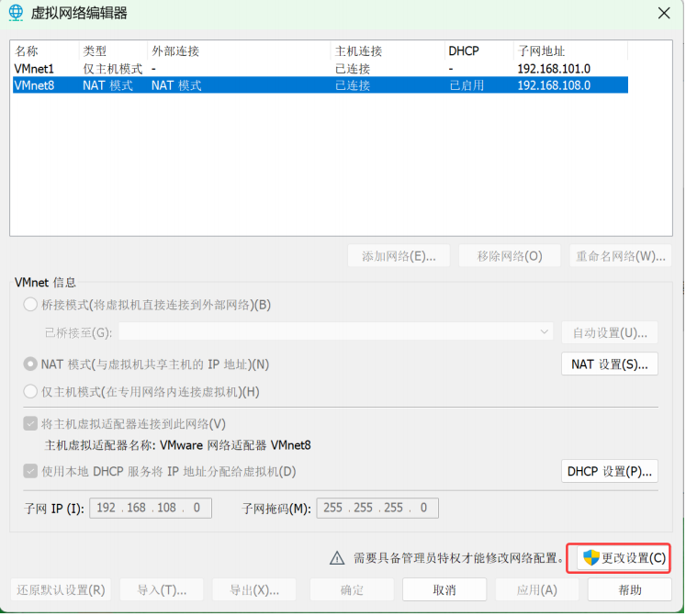Open DHCP 设置(P)... dialog
Viewport: 686px width, 616px height.
click(610, 471)
